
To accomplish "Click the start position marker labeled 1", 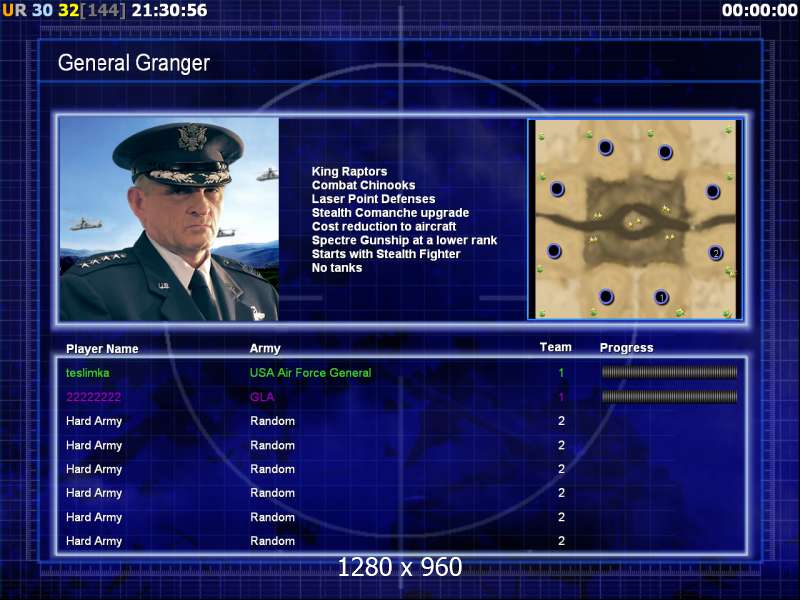I will pos(662,296).
